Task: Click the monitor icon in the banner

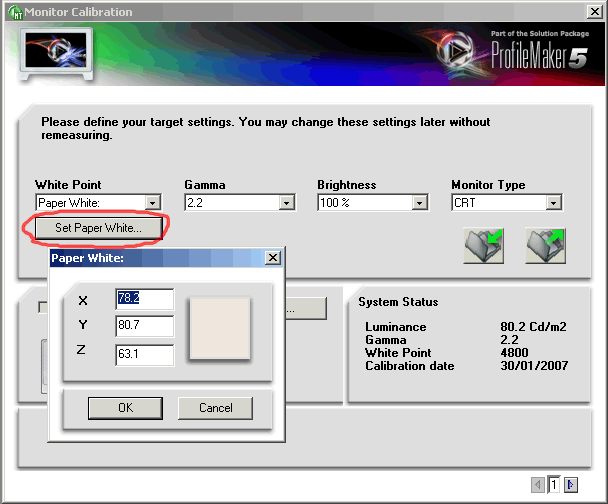Action: [x=54, y=54]
